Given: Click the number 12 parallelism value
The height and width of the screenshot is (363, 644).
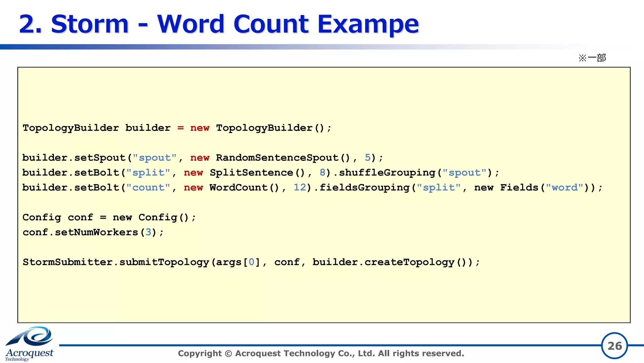Looking at the screenshot, I should (300, 188).
